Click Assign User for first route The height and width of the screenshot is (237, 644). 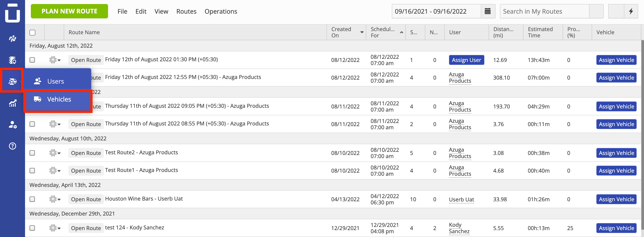[466, 60]
